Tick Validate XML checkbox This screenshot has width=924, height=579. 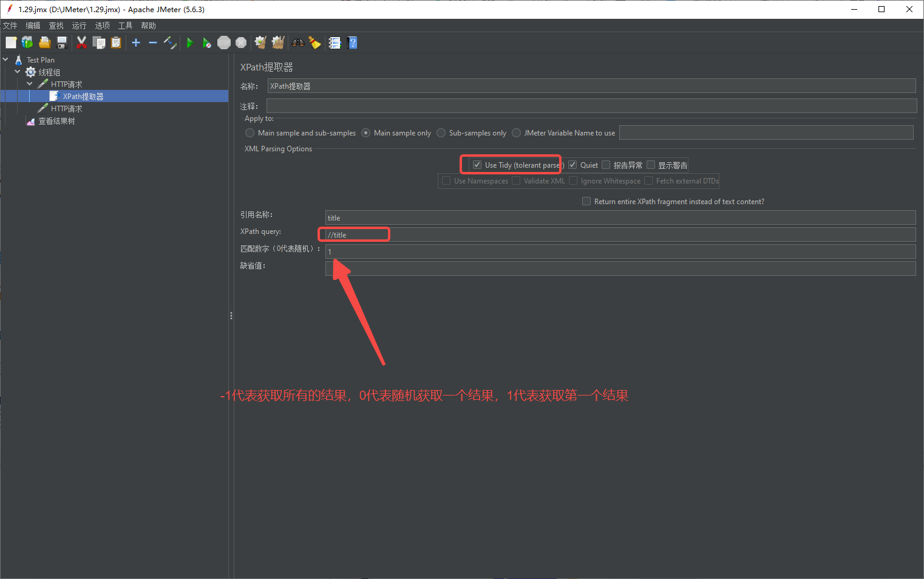coord(516,181)
